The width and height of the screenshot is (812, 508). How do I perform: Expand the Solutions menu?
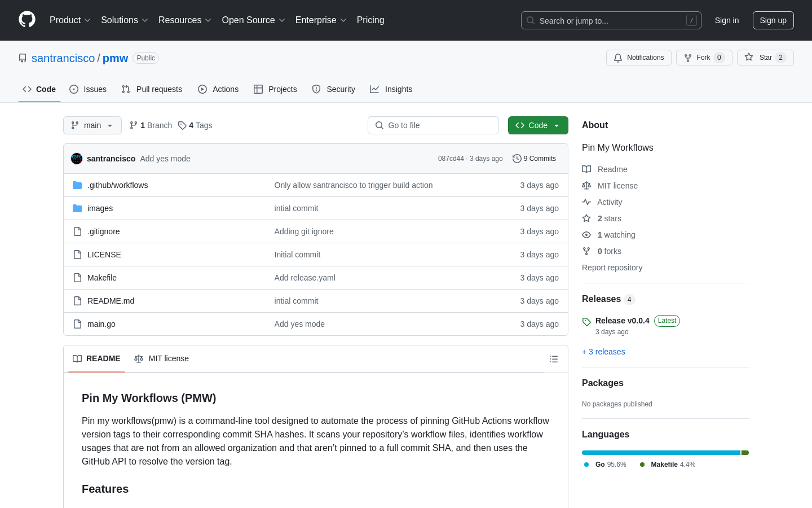pyautogui.click(x=125, y=20)
